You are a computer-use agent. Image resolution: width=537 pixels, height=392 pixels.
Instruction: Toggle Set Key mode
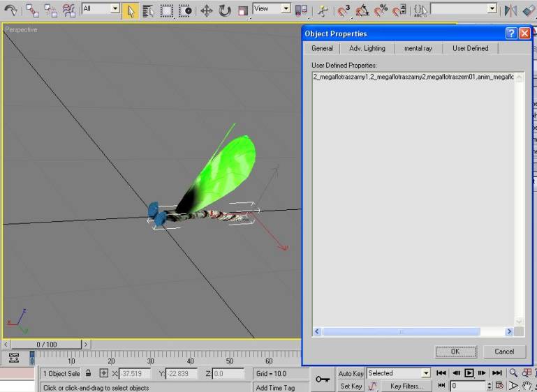pyautogui.click(x=351, y=386)
